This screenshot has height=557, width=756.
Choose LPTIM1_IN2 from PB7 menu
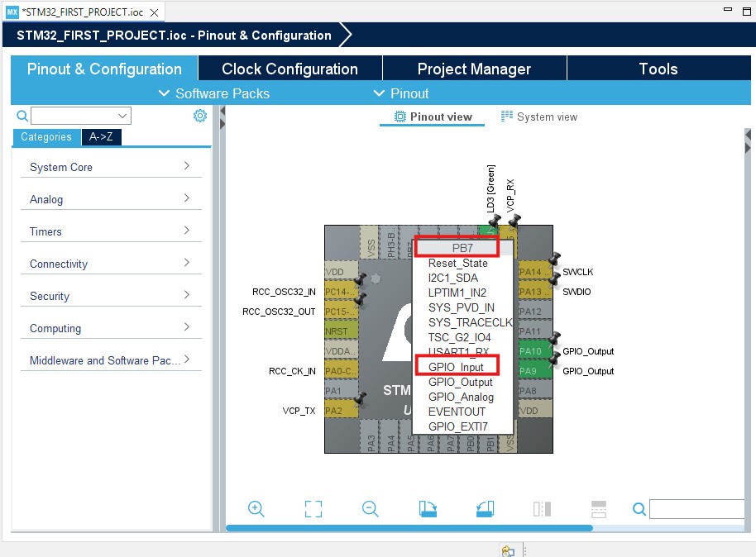click(x=457, y=293)
